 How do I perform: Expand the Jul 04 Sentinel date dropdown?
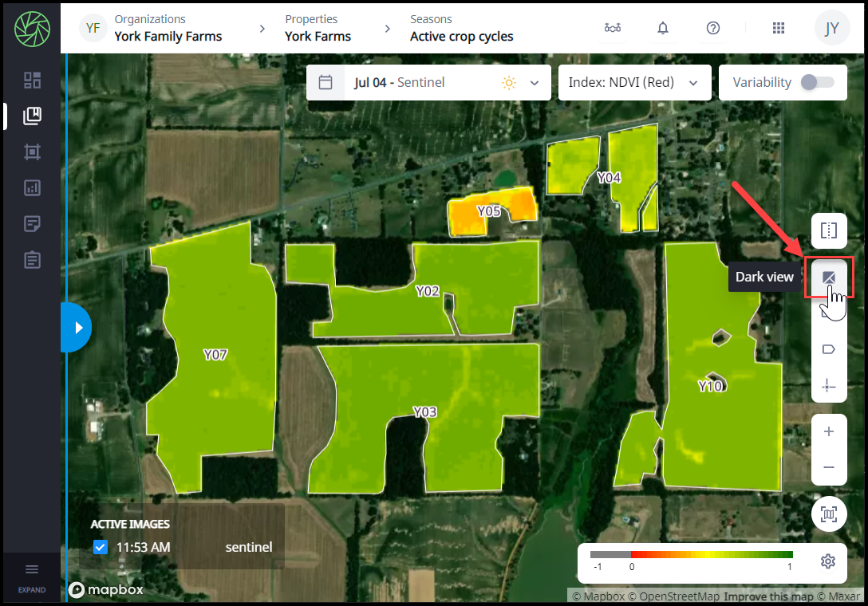pyautogui.click(x=534, y=83)
